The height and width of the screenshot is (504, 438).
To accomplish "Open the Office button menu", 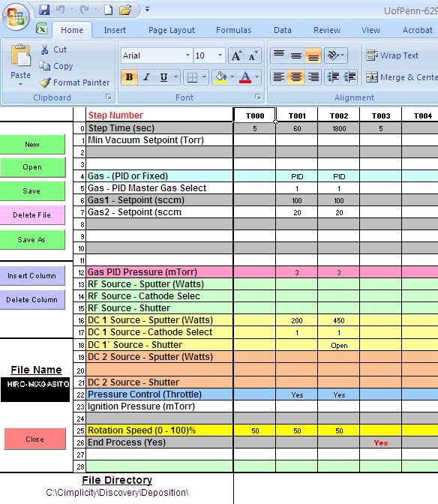I will pyautogui.click(x=16, y=16).
